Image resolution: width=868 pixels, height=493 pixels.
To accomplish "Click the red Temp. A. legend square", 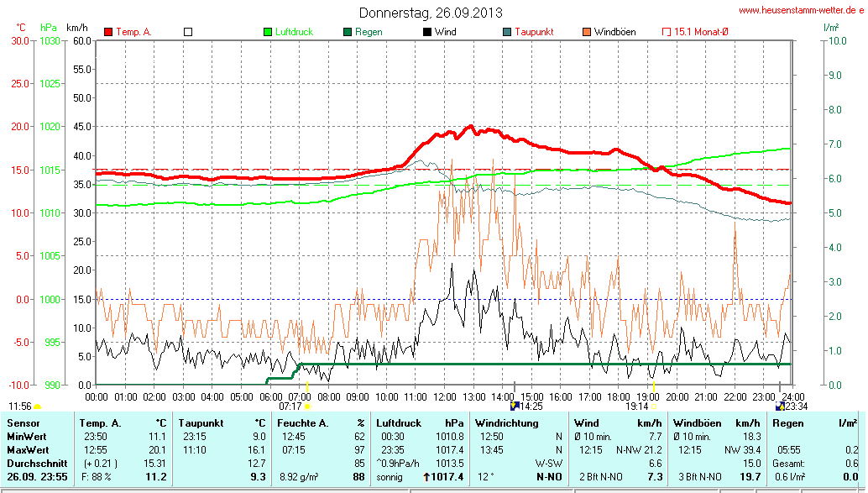I will (x=108, y=32).
